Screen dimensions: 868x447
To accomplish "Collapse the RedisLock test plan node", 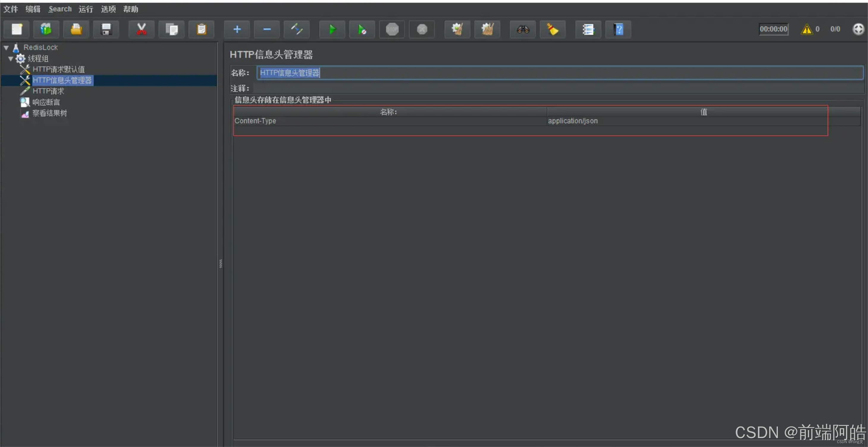I will 6,48.
